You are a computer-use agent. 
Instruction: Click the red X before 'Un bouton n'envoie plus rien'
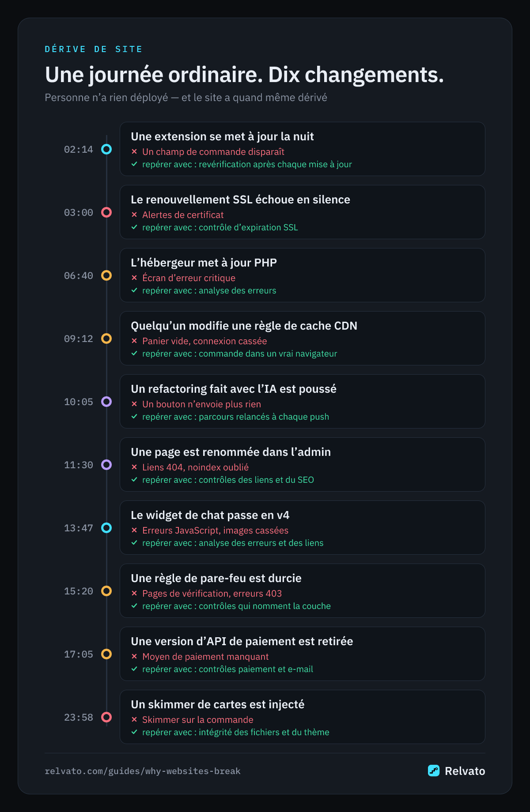tap(134, 404)
